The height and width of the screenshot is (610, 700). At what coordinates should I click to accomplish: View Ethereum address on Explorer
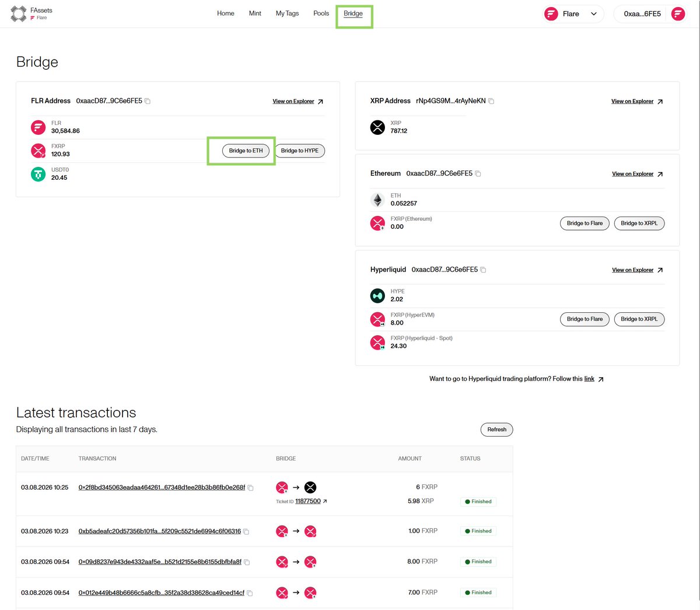click(633, 174)
